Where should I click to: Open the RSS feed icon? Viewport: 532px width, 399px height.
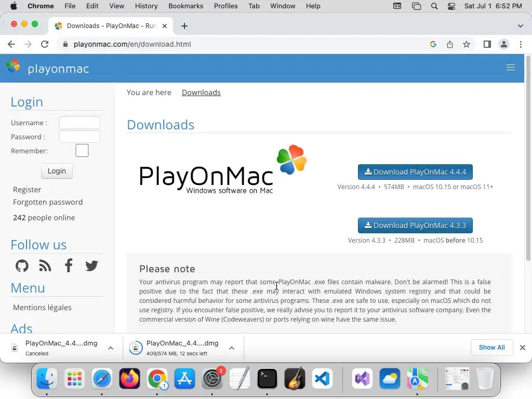click(x=45, y=265)
